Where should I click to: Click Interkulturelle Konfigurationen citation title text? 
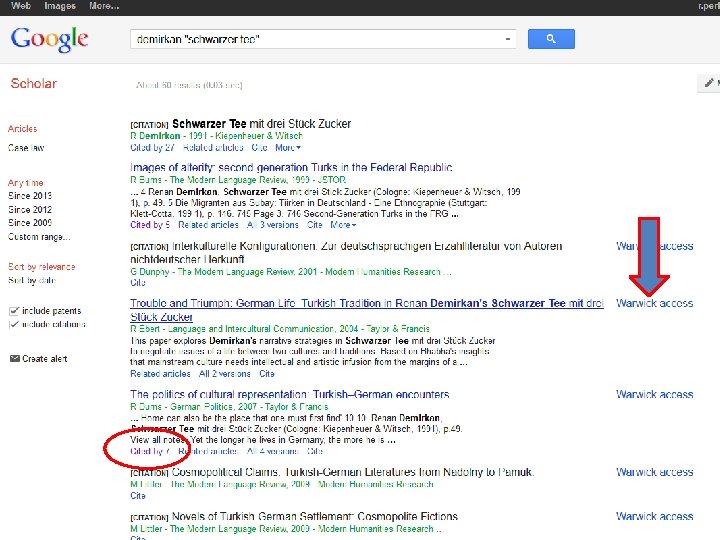(x=346, y=253)
